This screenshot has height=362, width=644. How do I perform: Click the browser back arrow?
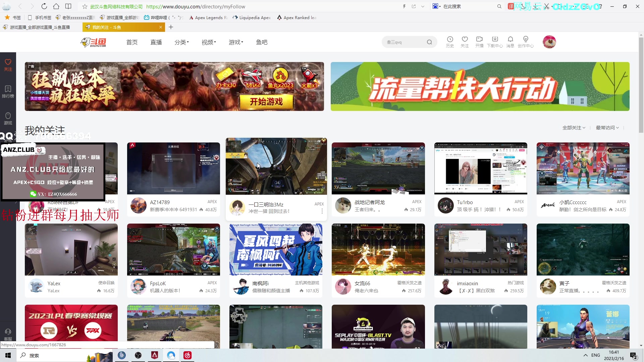pyautogui.click(x=20, y=6)
